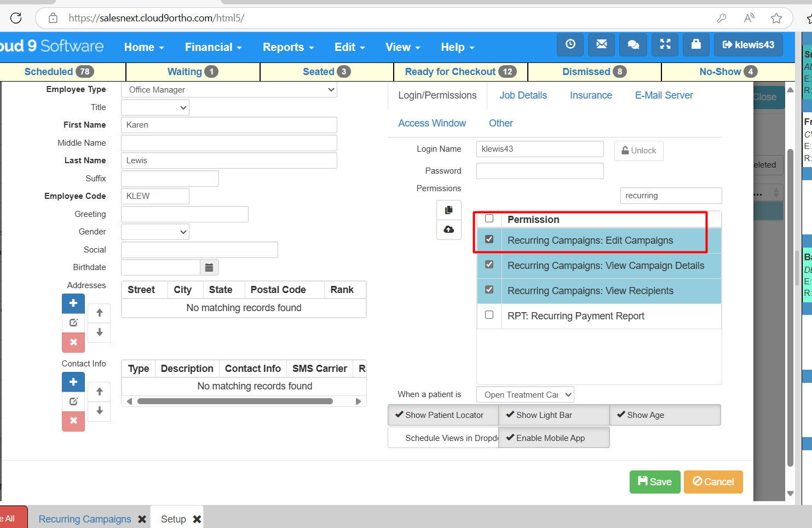Expand the Open Treatment Card dropdown
This screenshot has height=528, width=812.
[x=525, y=395]
